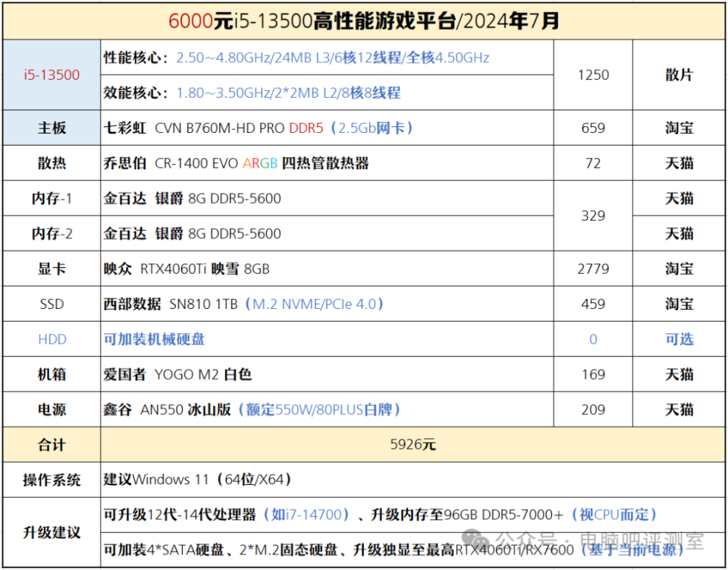
Task: Click the 西部数据 SN810 1TB entry
Action: pyautogui.click(x=327, y=304)
